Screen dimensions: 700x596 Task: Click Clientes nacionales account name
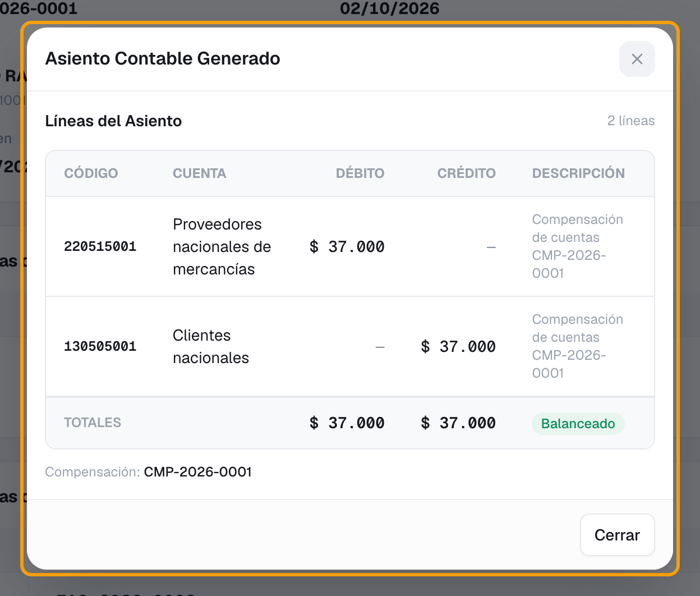(211, 346)
